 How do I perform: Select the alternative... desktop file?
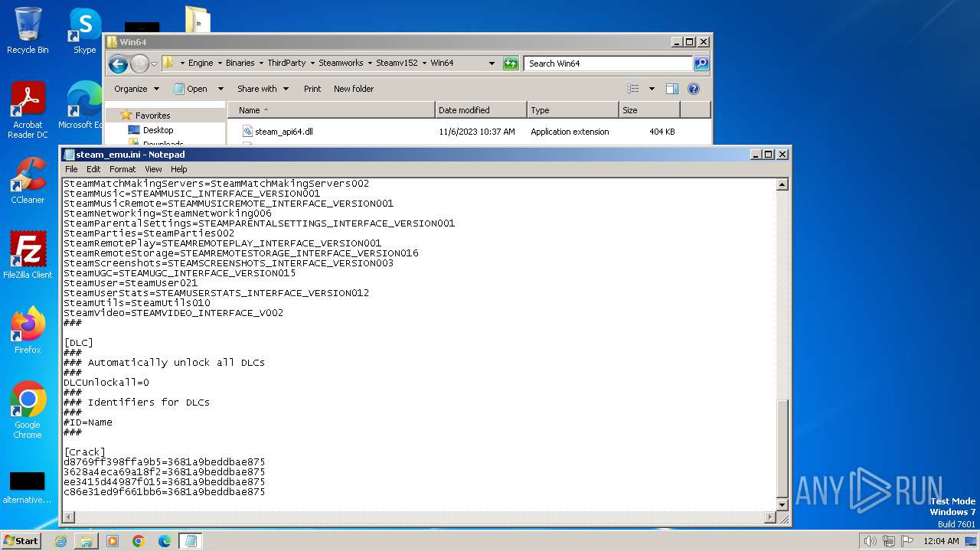[28, 488]
